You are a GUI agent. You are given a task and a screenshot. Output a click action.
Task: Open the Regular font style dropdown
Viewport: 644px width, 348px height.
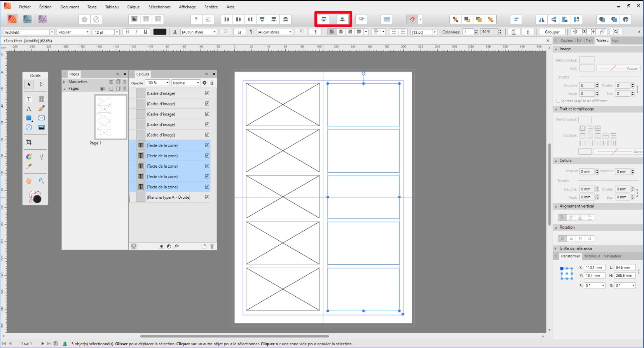click(x=87, y=32)
